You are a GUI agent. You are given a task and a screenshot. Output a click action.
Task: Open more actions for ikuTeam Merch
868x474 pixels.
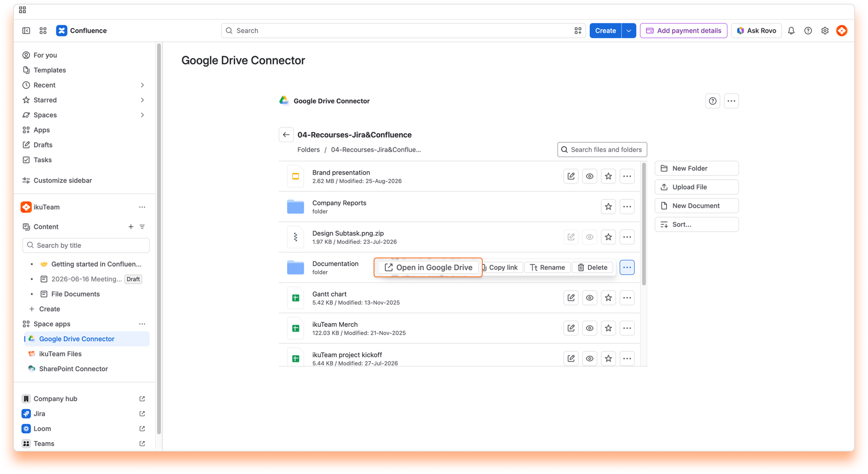[627, 328]
